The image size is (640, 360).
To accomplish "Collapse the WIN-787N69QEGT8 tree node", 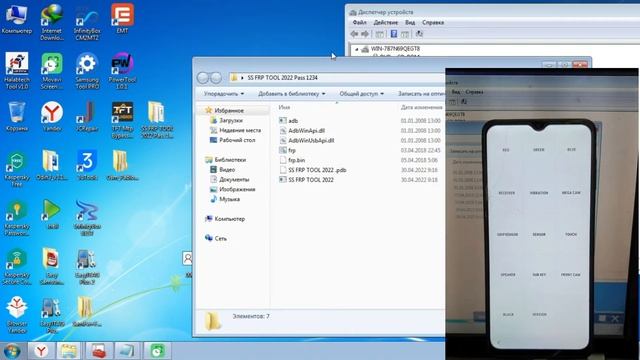I will 356,49.
